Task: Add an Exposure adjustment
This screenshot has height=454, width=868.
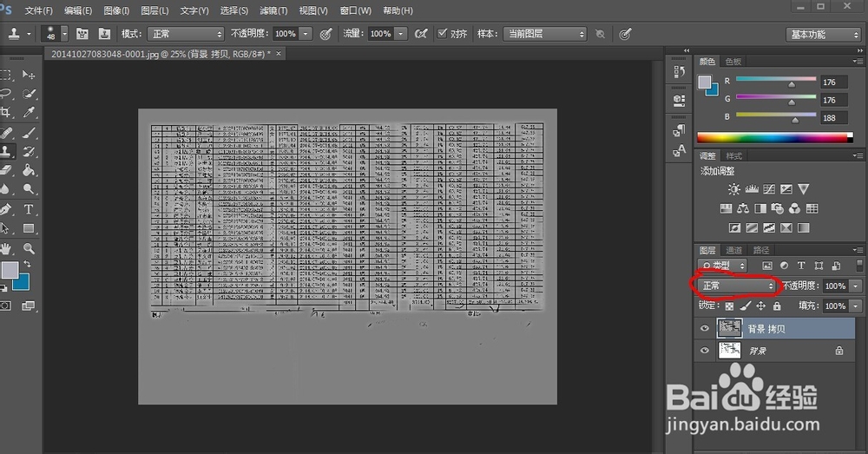Action: (x=786, y=189)
